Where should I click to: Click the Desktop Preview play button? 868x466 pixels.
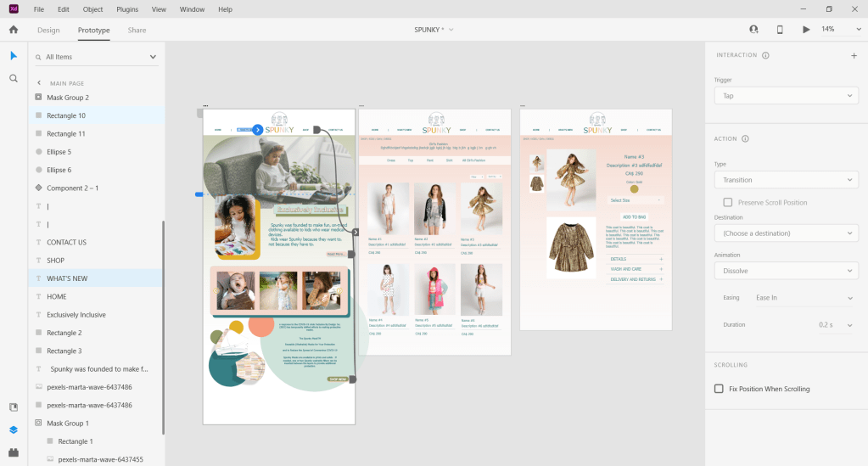pos(806,30)
